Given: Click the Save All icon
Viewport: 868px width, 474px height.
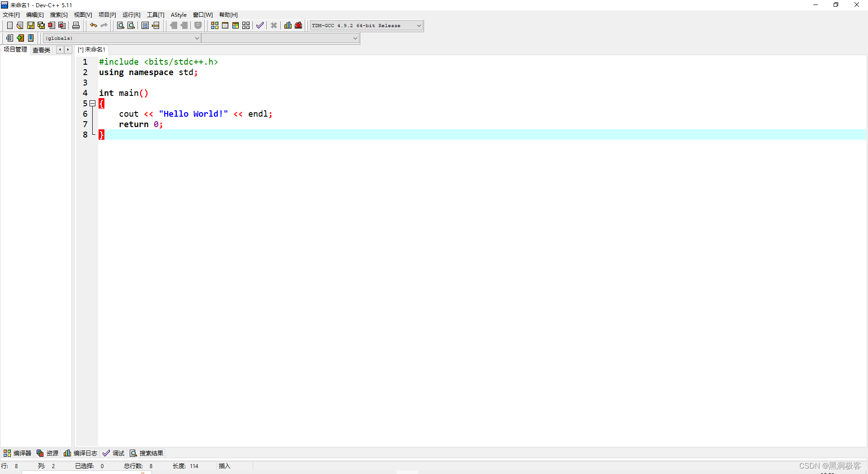Looking at the screenshot, I should (x=41, y=25).
